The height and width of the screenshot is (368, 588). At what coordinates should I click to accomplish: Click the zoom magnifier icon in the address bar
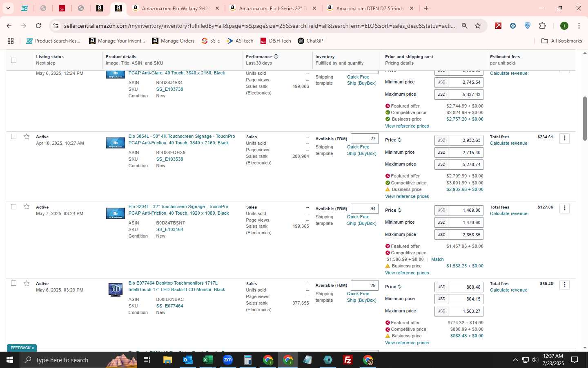tap(464, 26)
